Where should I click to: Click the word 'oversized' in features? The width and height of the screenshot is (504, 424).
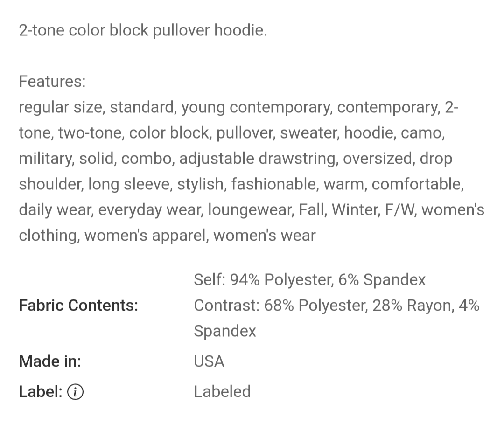pyautogui.click(x=378, y=158)
